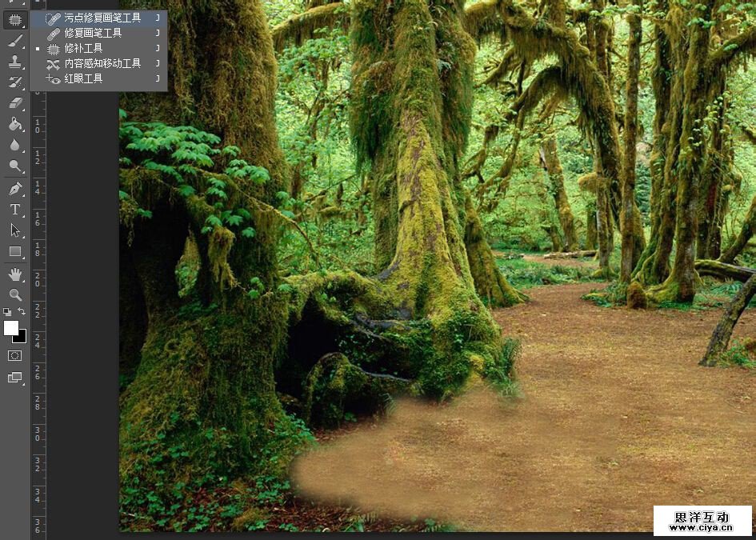The image size is (756, 540).
Task: Select the Hand tool
Action: pyautogui.click(x=15, y=274)
